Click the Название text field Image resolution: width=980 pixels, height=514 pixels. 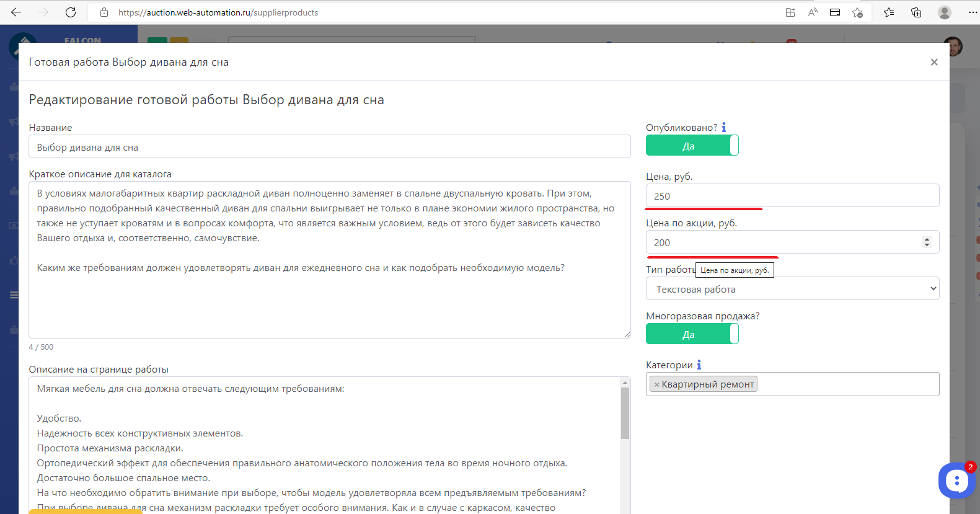click(x=329, y=147)
